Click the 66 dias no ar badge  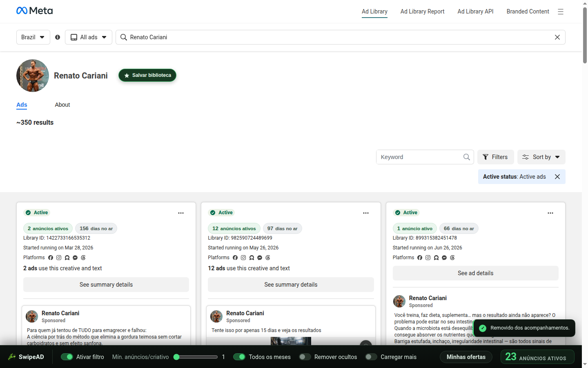point(459,229)
